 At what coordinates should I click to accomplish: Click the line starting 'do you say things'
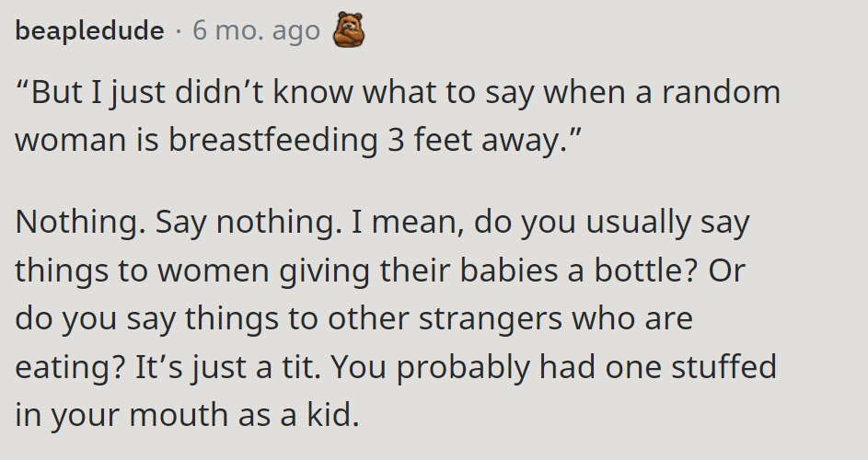(353, 319)
